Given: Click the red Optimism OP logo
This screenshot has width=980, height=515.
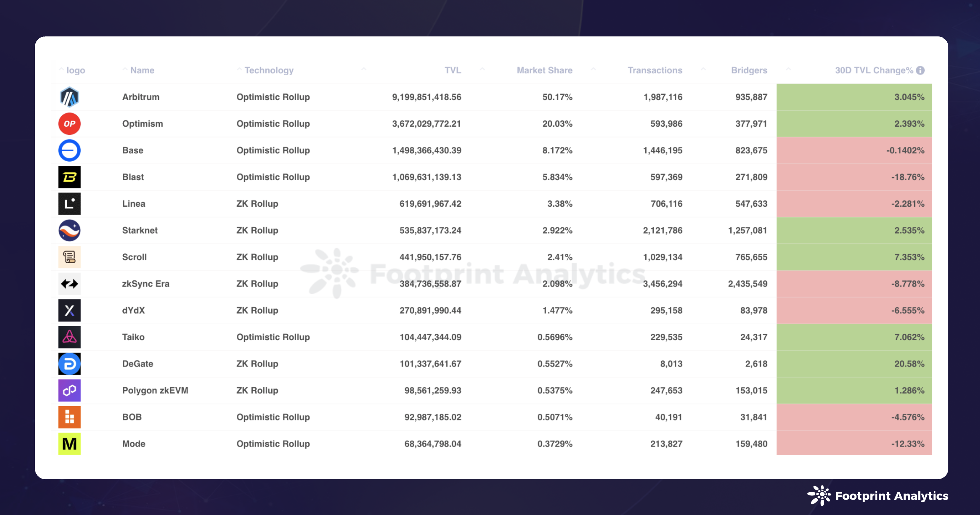Looking at the screenshot, I should click(x=69, y=124).
